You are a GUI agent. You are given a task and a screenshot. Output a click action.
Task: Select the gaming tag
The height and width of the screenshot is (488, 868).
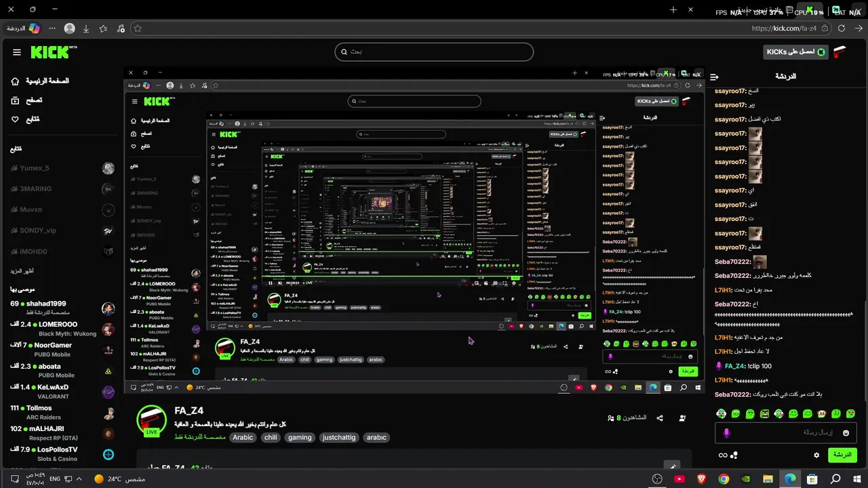click(300, 437)
